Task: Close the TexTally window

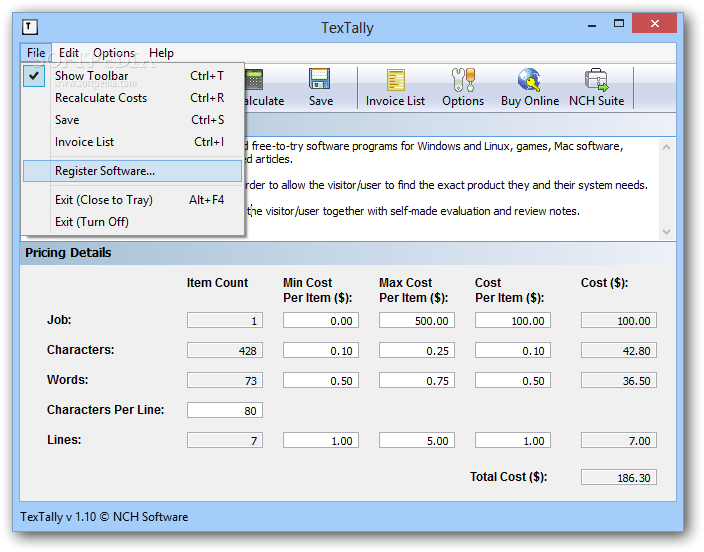Action: 654,23
